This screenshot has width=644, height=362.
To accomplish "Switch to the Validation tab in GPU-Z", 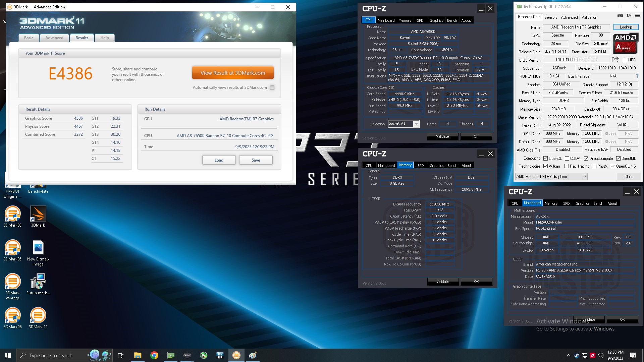I will (589, 17).
